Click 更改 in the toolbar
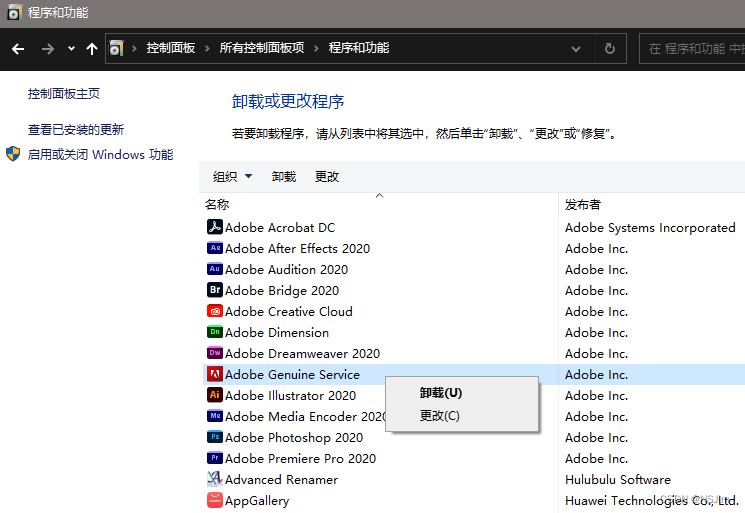The image size is (745, 513). click(327, 177)
